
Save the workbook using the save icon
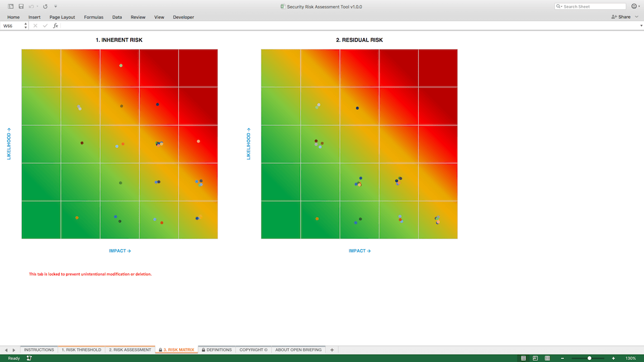[x=21, y=6]
